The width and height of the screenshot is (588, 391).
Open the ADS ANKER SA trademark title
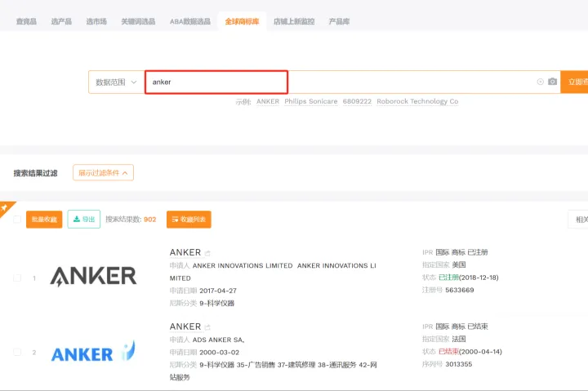pos(185,327)
